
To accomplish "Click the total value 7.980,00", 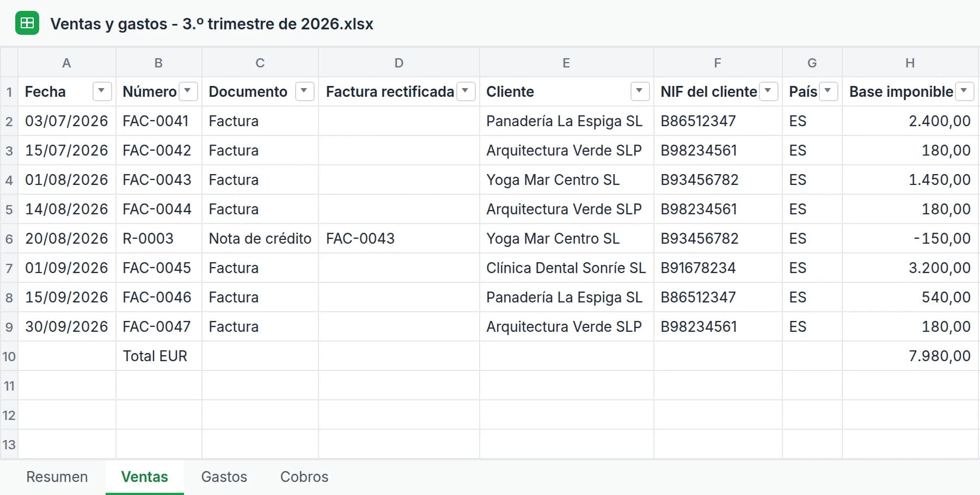I will [910, 356].
